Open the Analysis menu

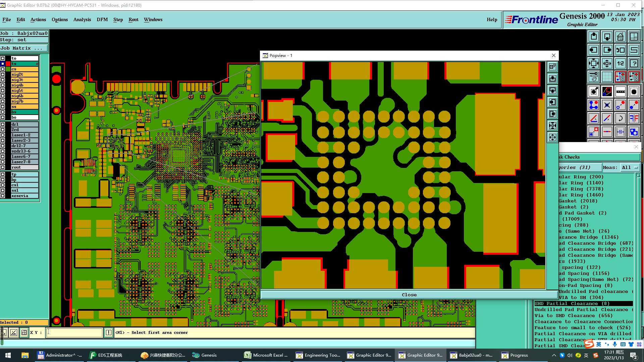(x=82, y=19)
